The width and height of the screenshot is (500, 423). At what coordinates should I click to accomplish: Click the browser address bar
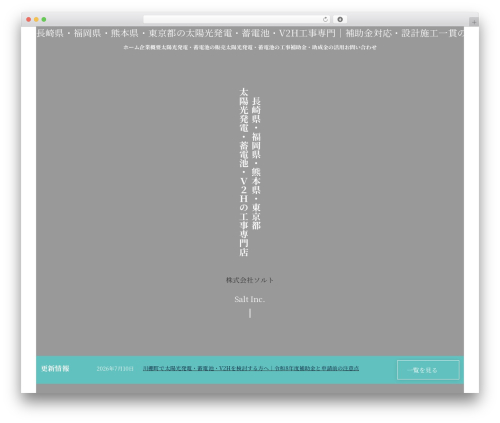coord(237,19)
